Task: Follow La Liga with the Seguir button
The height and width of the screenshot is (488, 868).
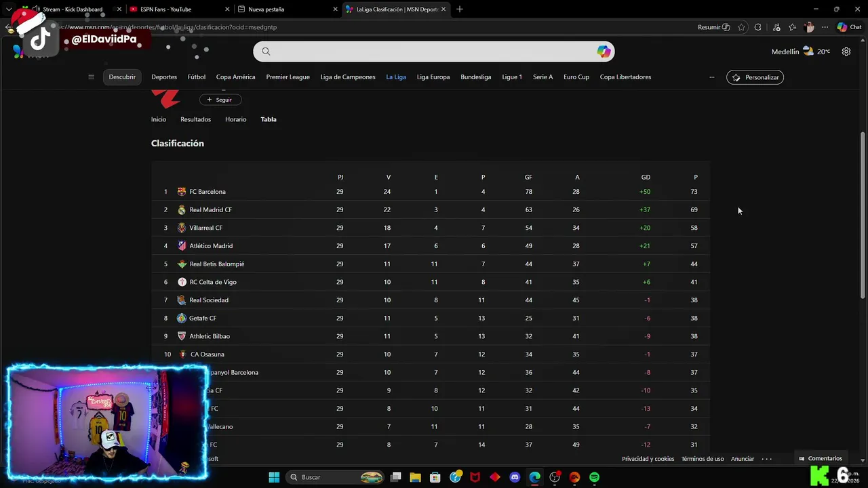Action: tap(220, 100)
